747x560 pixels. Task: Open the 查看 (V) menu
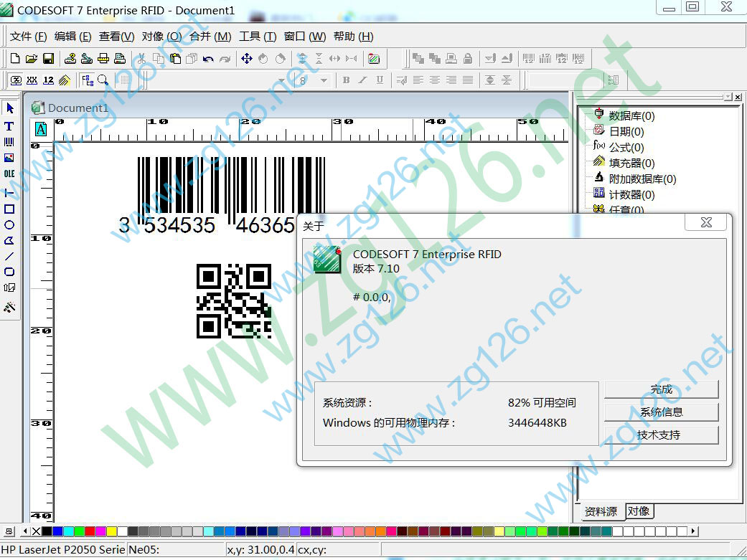tap(116, 37)
